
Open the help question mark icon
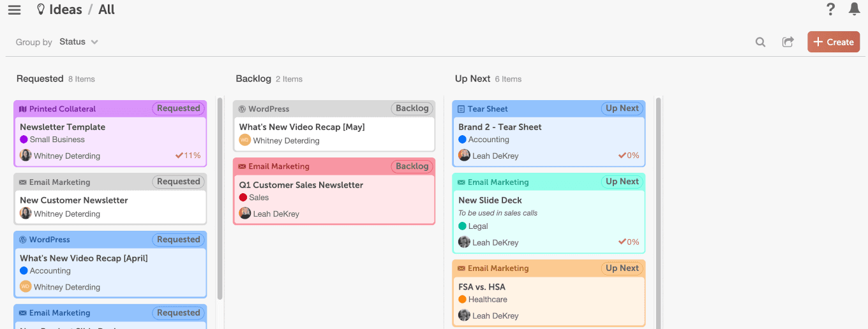(x=830, y=9)
